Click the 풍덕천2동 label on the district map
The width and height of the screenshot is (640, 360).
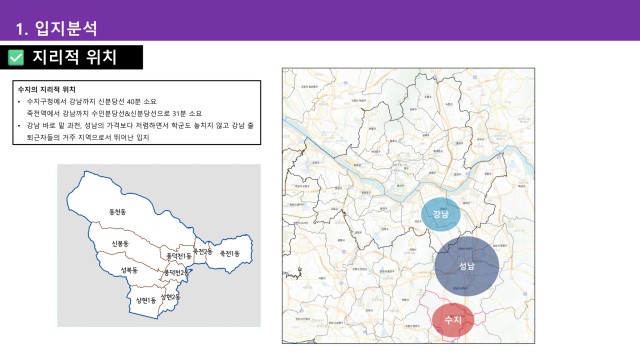176,273
